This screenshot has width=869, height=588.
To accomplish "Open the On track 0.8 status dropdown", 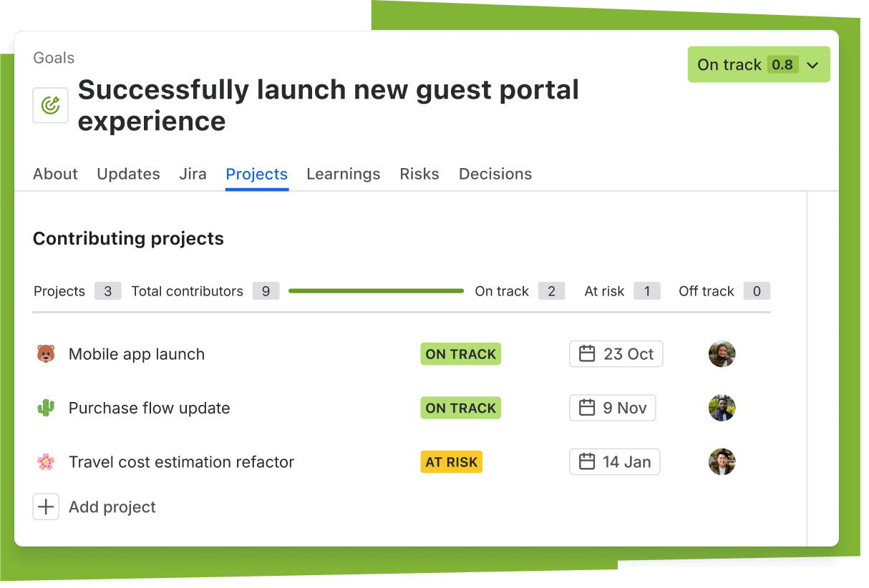I will (x=758, y=65).
